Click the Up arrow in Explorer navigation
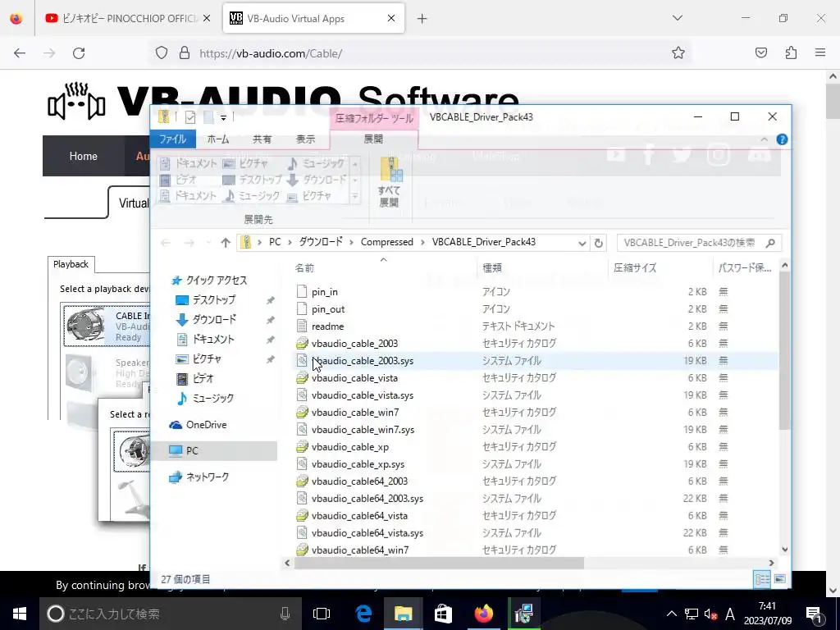This screenshot has height=630, width=840. coord(226,243)
